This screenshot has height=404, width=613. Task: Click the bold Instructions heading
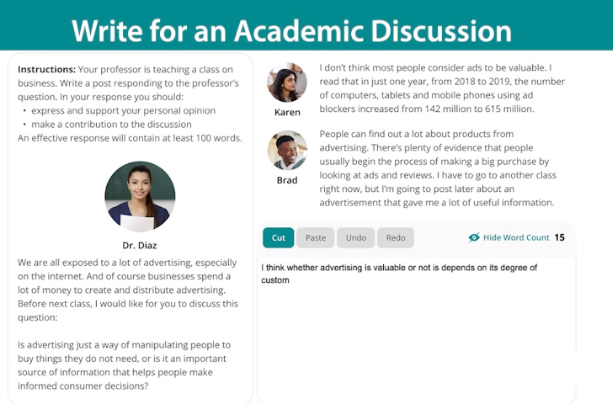pyautogui.click(x=47, y=67)
